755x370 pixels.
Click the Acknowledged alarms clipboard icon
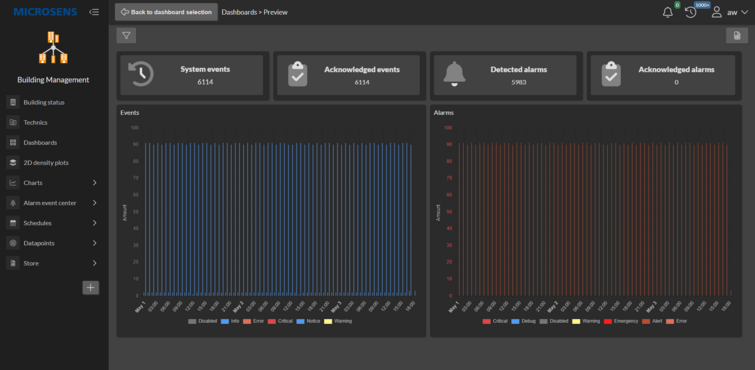click(x=611, y=75)
